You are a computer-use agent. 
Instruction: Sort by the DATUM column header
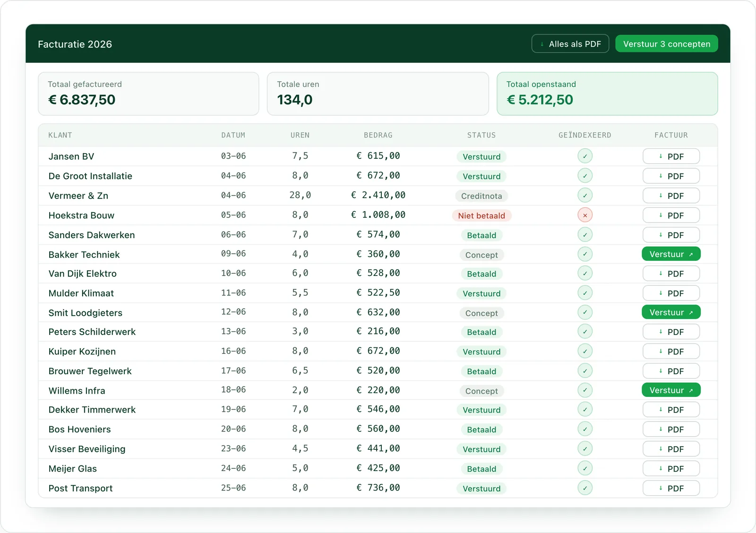click(233, 135)
